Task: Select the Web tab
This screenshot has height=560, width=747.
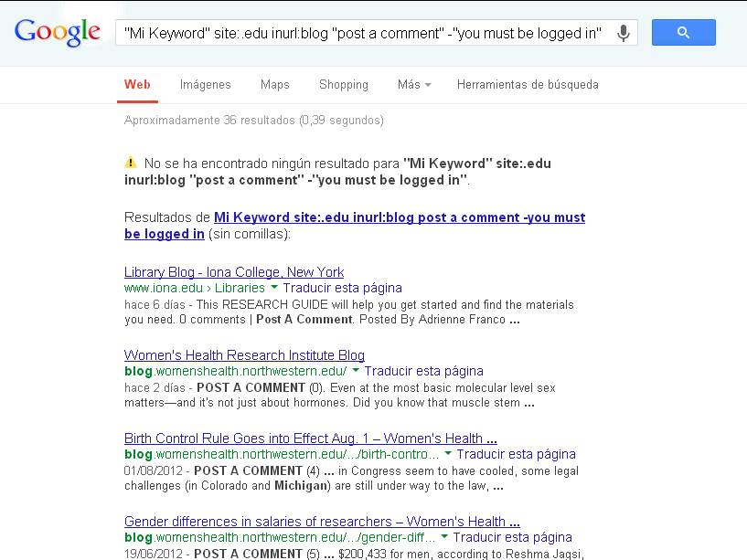Action: [x=137, y=85]
